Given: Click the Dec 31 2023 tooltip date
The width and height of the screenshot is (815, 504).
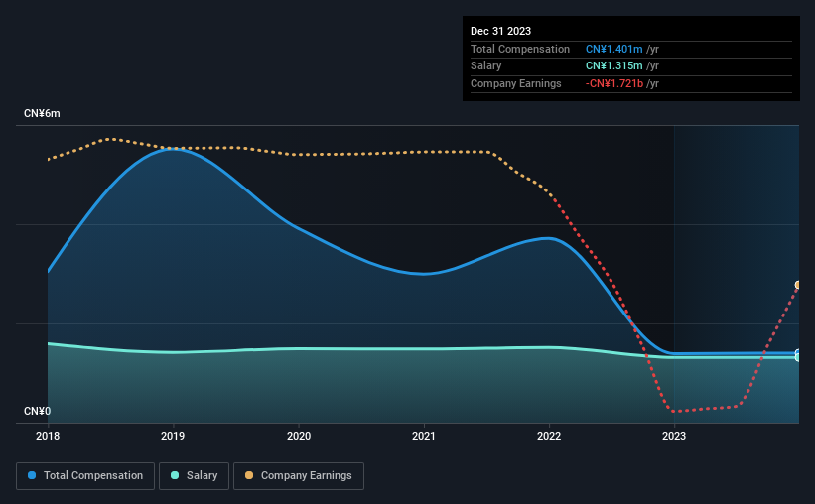Looking at the screenshot, I should coord(500,31).
